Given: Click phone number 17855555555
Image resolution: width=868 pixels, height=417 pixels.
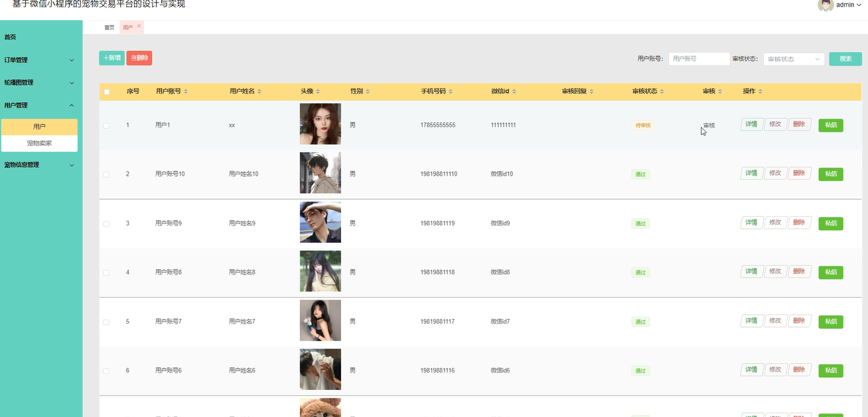Looking at the screenshot, I should pos(438,125).
